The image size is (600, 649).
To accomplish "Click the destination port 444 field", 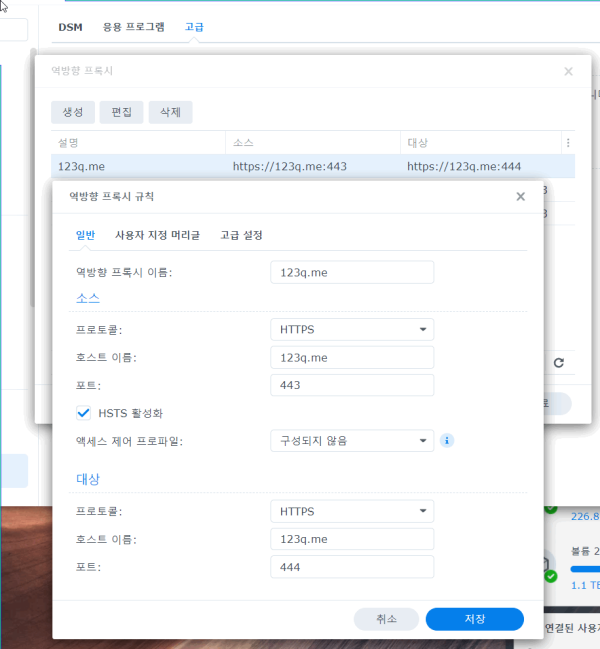I will point(352,567).
